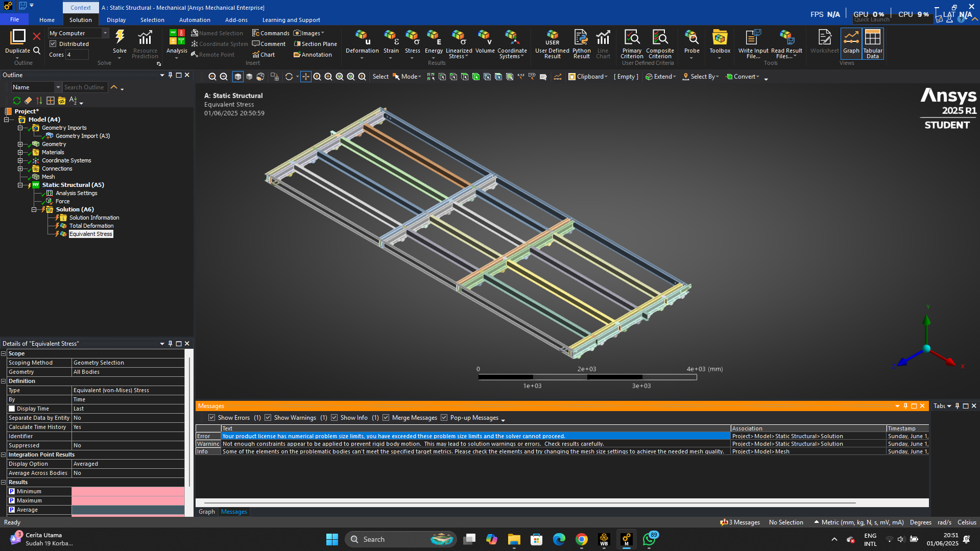The width and height of the screenshot is (980, 551).
Task: Open the Stress results icon
Action: (x=412, y=37)
